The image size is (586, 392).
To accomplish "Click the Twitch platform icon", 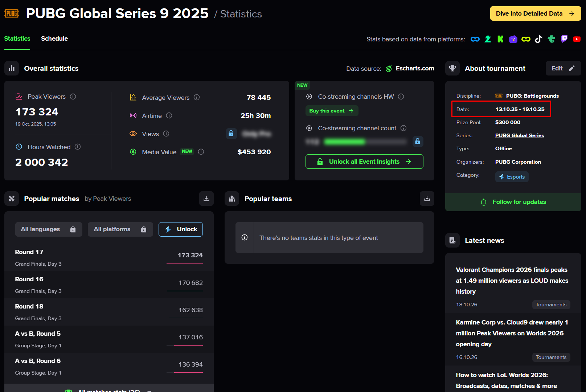I will click(x=564, y=39).
